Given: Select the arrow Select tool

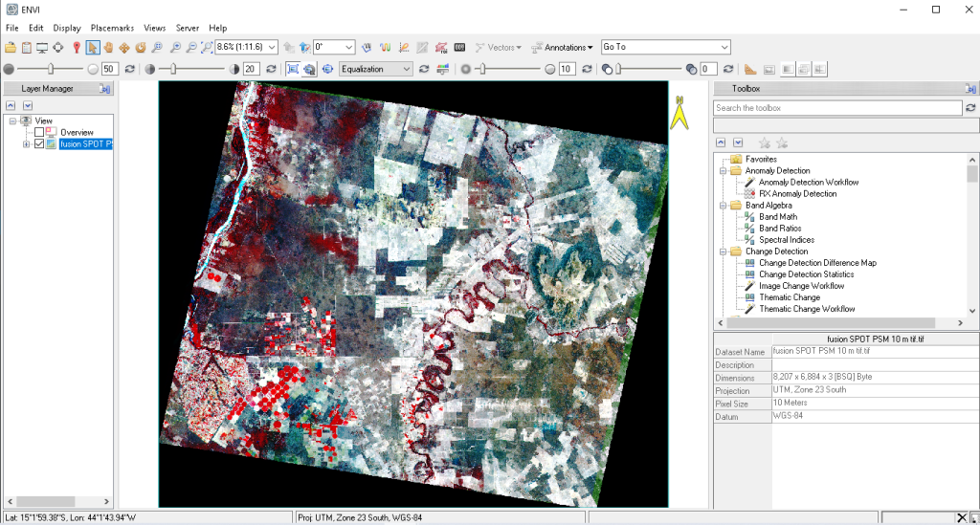Looking at the screenshot, I should coord(93,47).
